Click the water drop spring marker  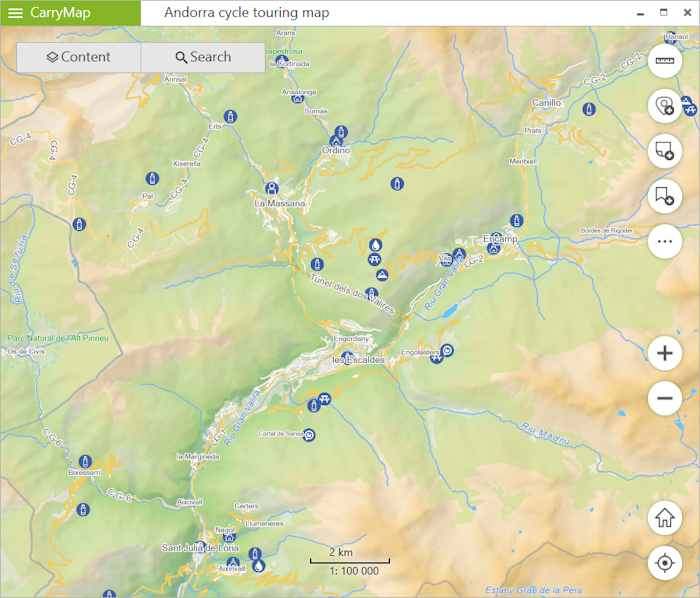point(376,244)
